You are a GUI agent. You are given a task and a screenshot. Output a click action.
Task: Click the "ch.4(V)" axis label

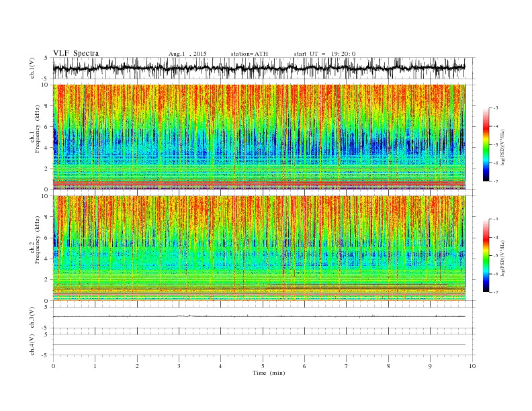point(32,345)
